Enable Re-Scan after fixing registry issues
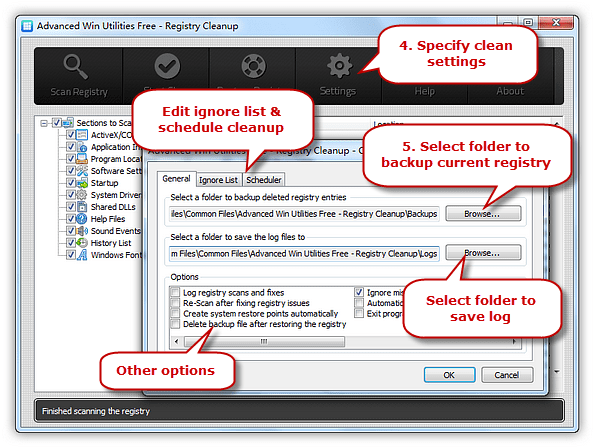This screenshot has height=448, width=594. coord(175,303)
